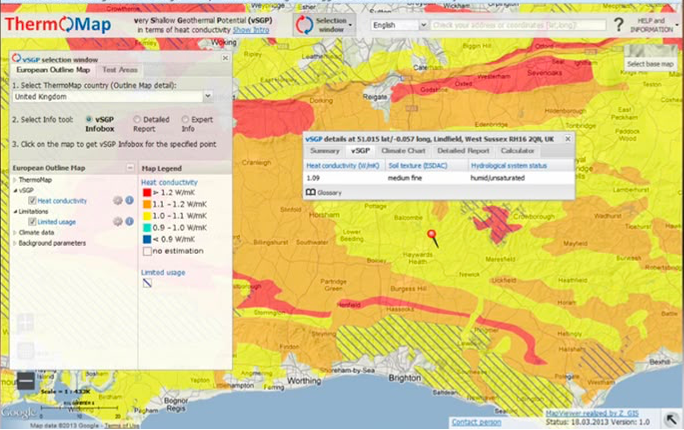Switch to the European Outline Map tab
This screenshot has height=430, width=684.
53,70
